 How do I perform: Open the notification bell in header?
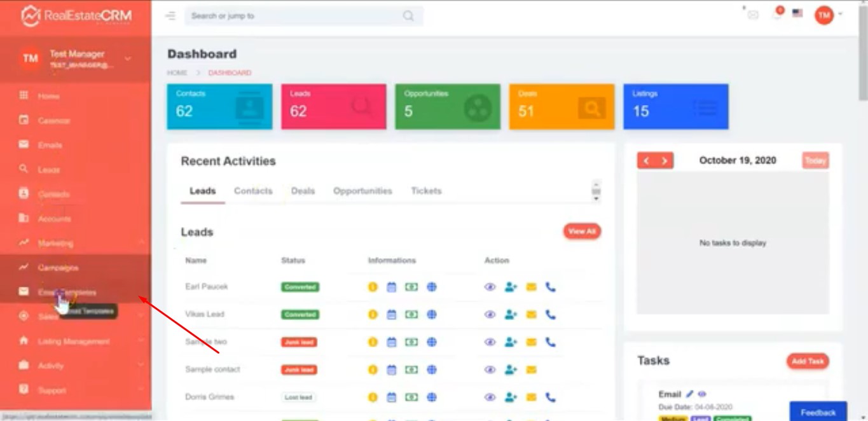pos(777,15)
